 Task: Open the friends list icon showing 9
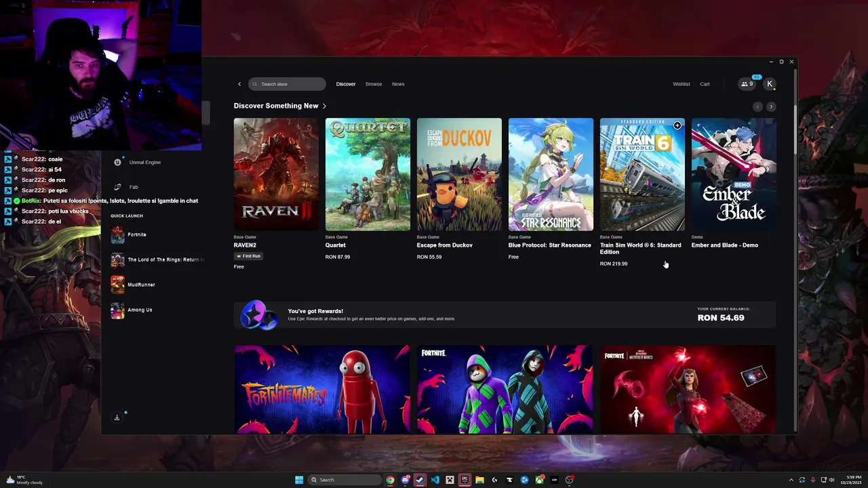747,84
